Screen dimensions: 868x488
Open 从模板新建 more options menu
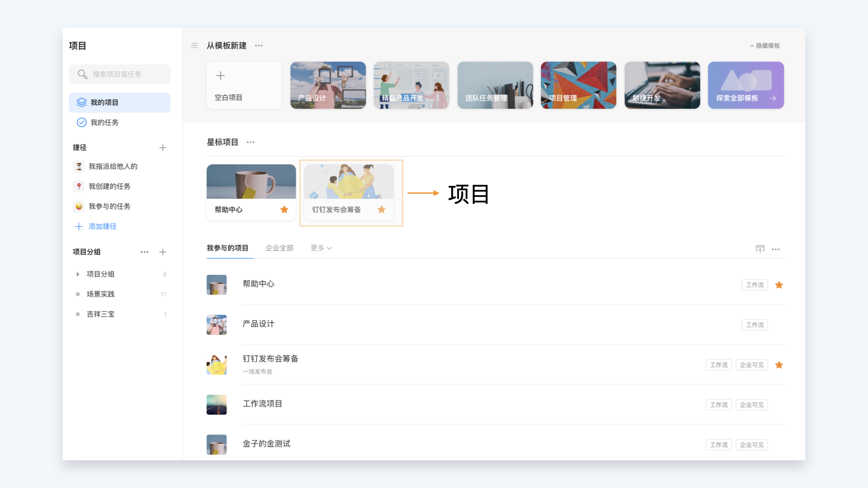click(x=259, y=46)
